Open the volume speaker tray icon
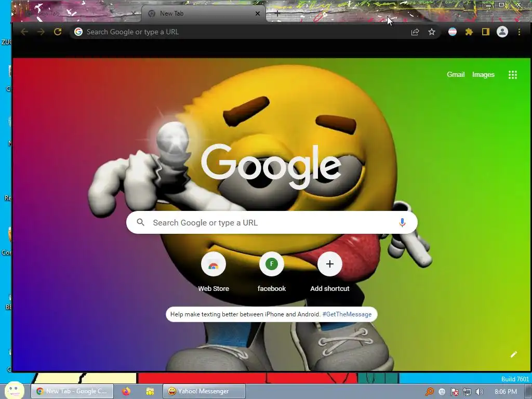The height and width of the screenshot is (399, 532). pos(479,392)
